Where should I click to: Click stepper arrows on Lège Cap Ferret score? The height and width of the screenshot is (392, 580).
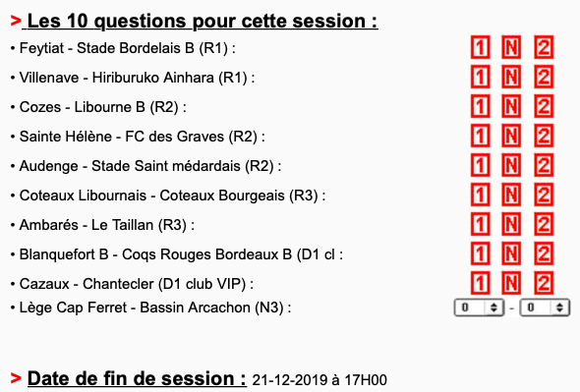(493, 308)
